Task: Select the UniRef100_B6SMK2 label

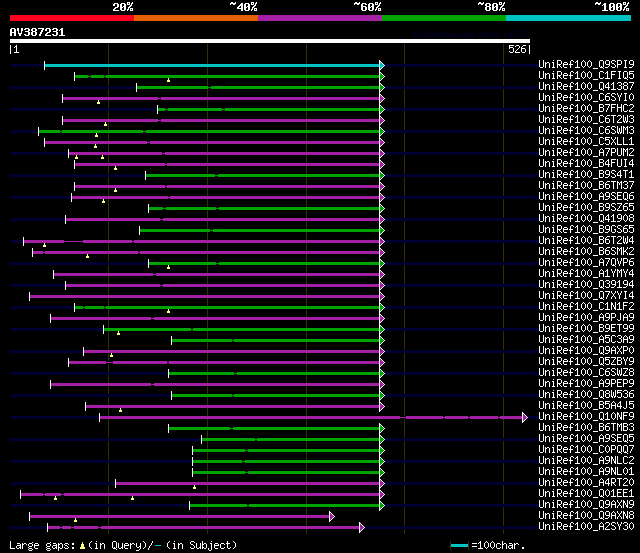Action: point(586,251)
